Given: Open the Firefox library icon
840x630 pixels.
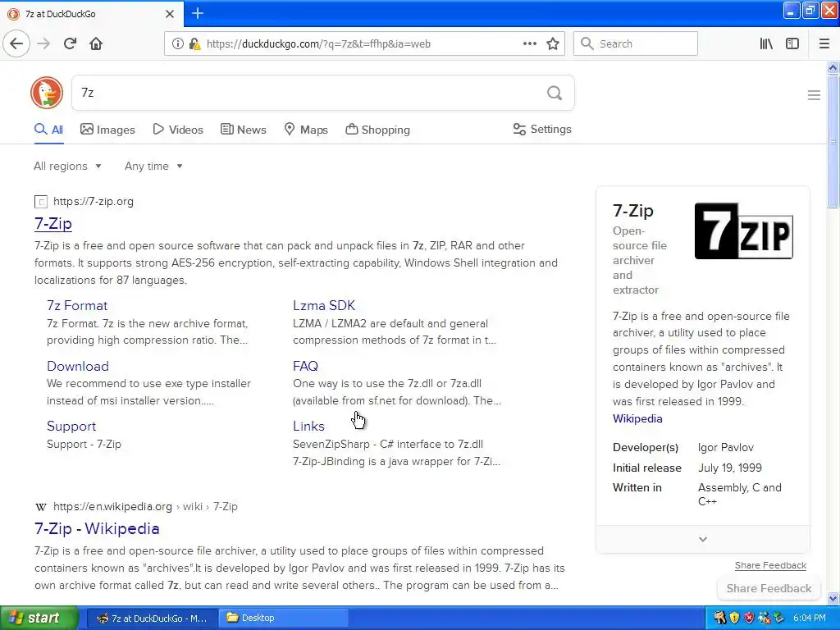Looking at the screenshot, I should tap(766, 43).
